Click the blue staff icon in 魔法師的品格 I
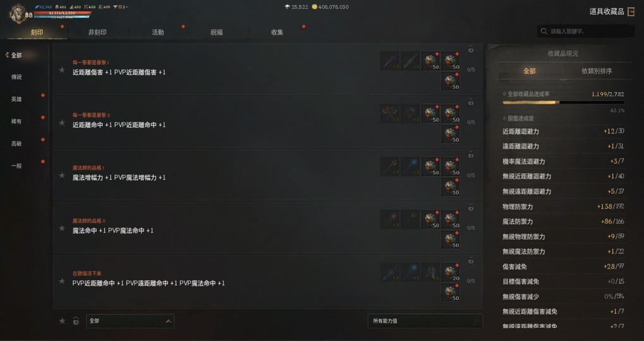Screen dimensions: 644x341 [x=410, y=167]
